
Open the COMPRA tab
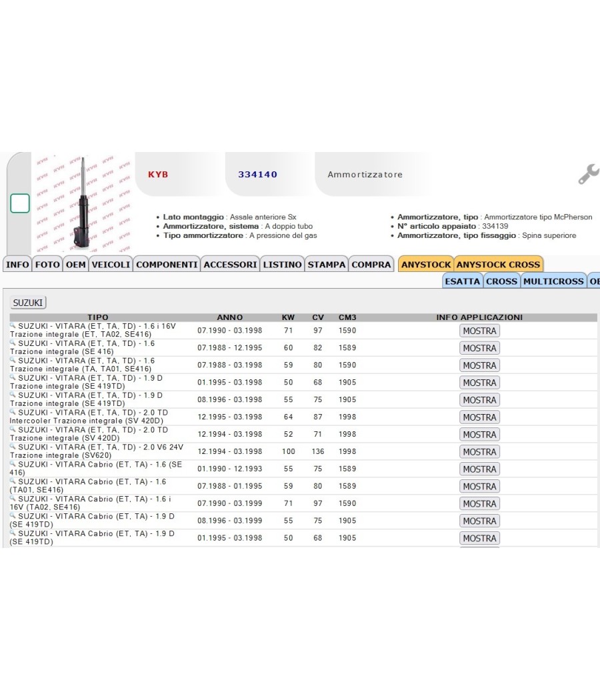pos(371,264)
